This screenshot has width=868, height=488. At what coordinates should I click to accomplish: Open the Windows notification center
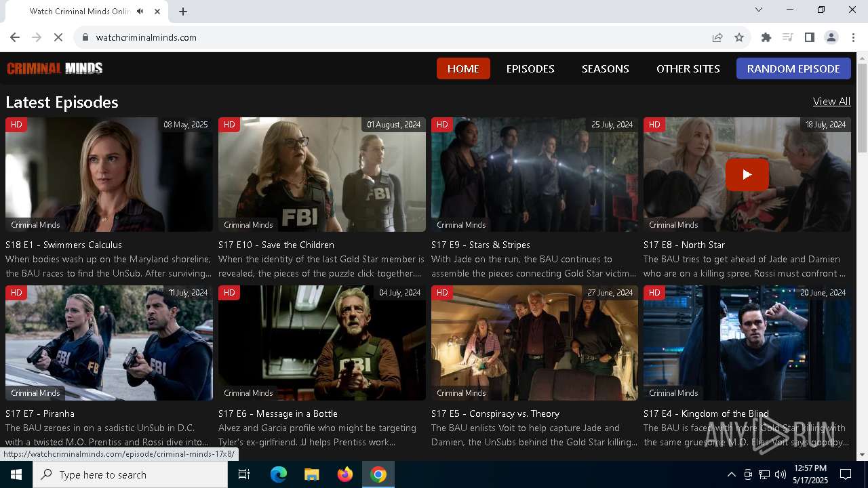(x=846, y=474)
